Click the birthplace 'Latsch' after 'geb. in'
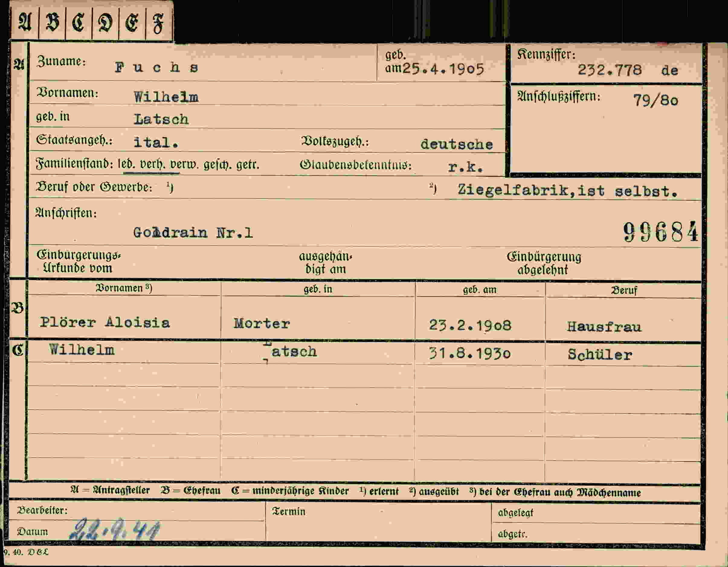Image resolution: width=728 pixels, height=567 pixels. (x=161, y=119)
